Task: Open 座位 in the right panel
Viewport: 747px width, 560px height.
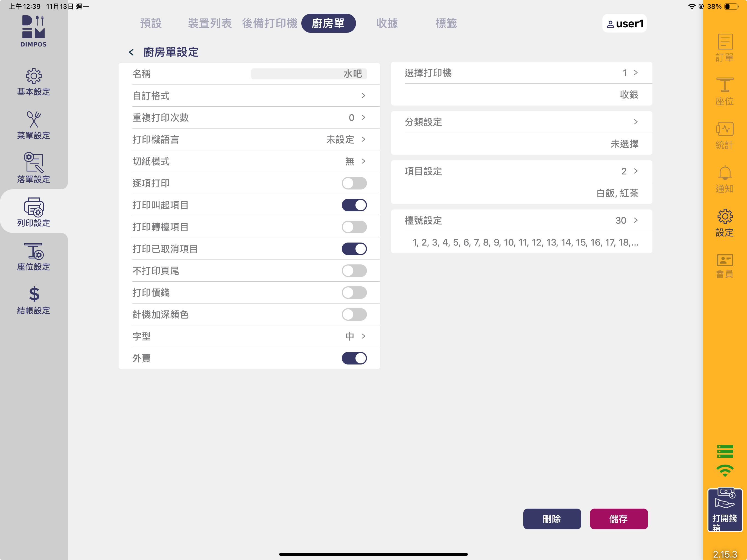Action: coord(725,92)
